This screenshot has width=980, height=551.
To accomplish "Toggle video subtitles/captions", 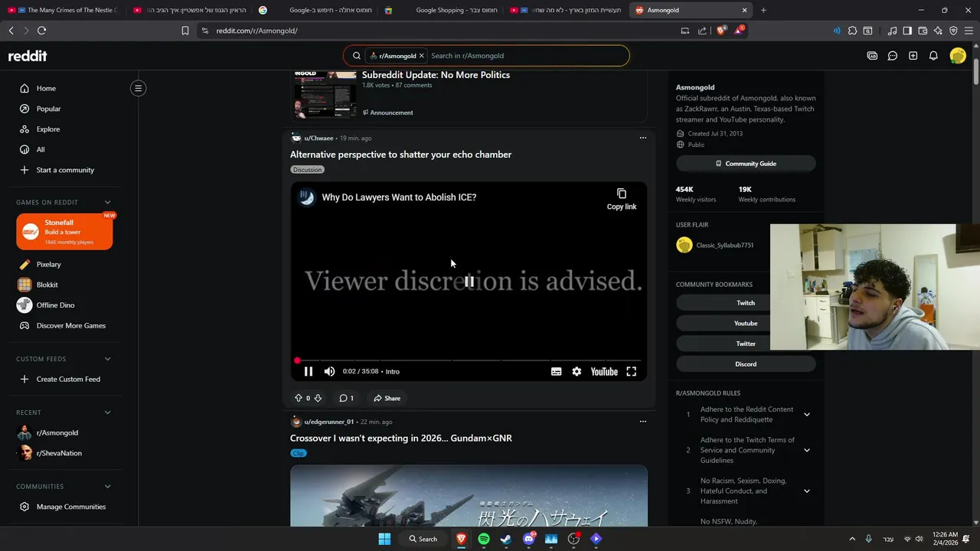I will coord(557,371).
